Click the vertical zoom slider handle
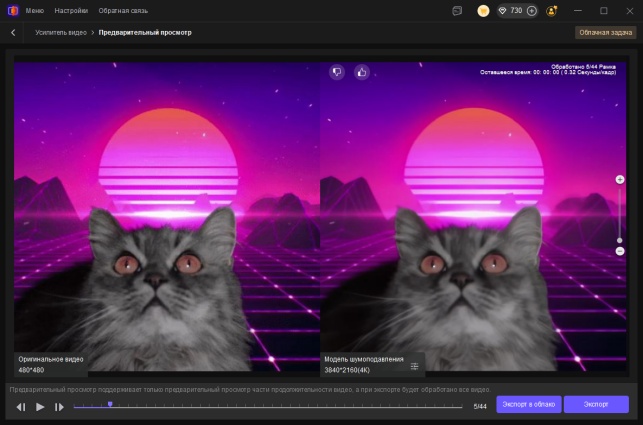Screen dimensions: 643x425 tap(620, 240)
